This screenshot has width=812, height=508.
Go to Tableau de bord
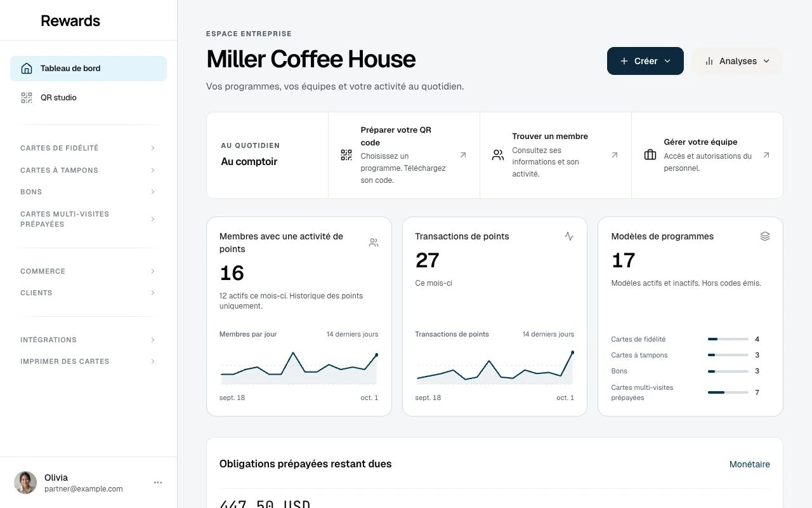click(x=88, y=69)
